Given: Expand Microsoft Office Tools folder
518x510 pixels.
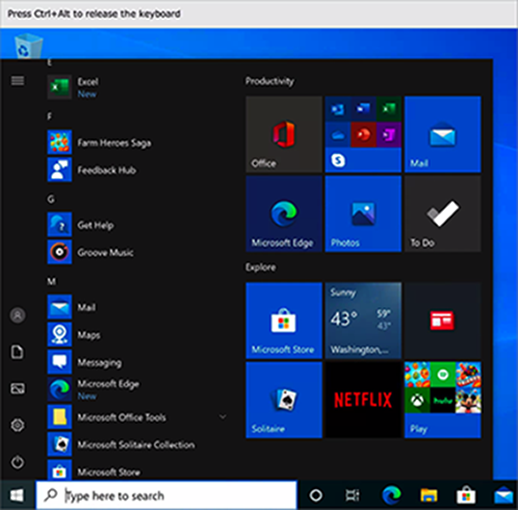Looking at the screenshot, I should [137, 417].
